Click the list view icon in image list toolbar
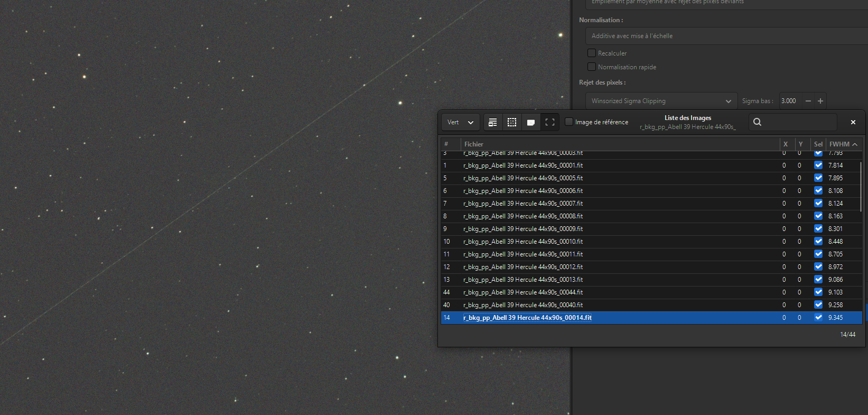The image size is (868, 415). pos(492,122)
